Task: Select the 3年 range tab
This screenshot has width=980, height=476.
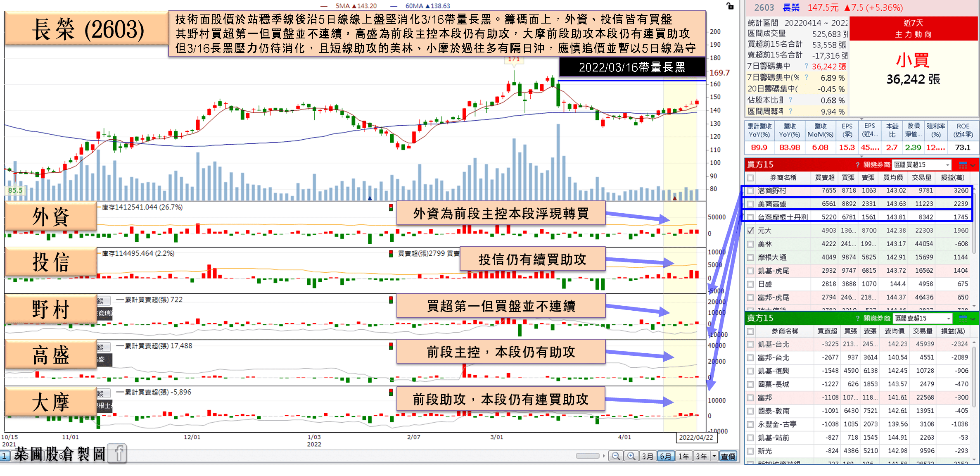Action: pyautogui.click(x=702, y=456)
